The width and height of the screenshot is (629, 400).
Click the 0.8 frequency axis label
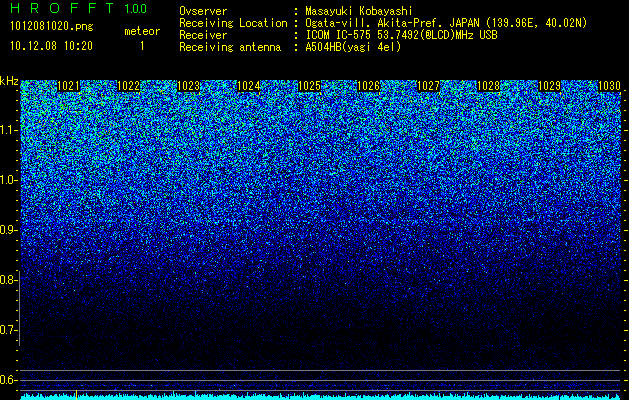(x=9, y=280)
